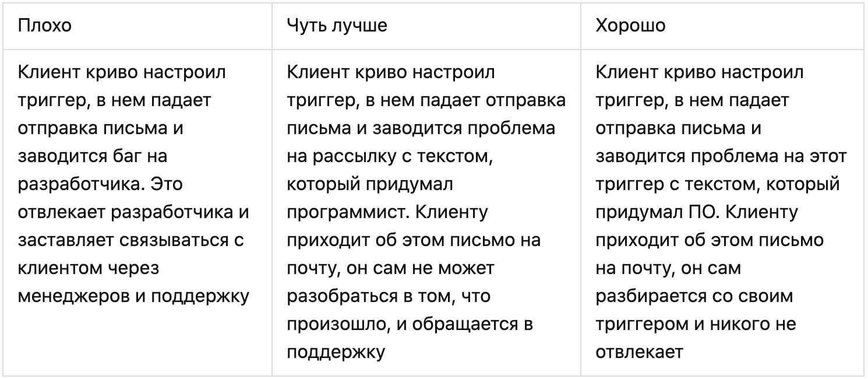The height and width of the screenshot is (379, 868).
Task: Click the phrase "менеджеров и поддержку"
Action: 134,296
